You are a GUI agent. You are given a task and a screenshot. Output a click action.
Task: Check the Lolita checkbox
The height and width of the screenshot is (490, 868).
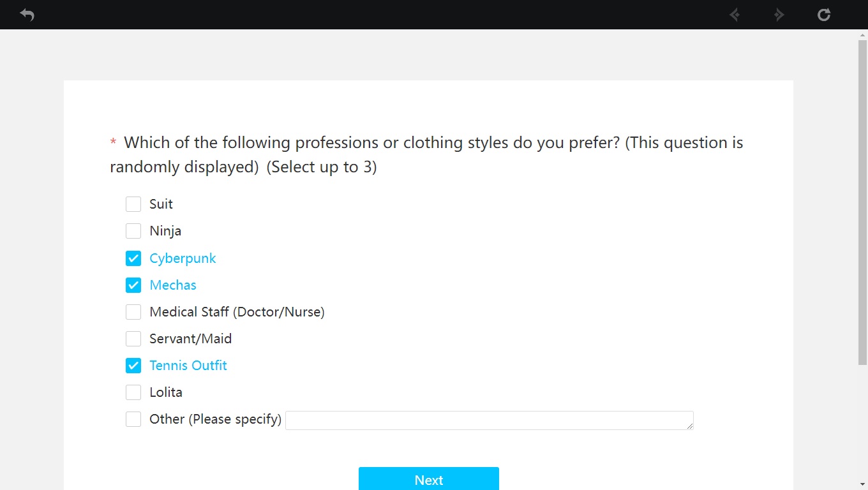(x=133, y=392)
